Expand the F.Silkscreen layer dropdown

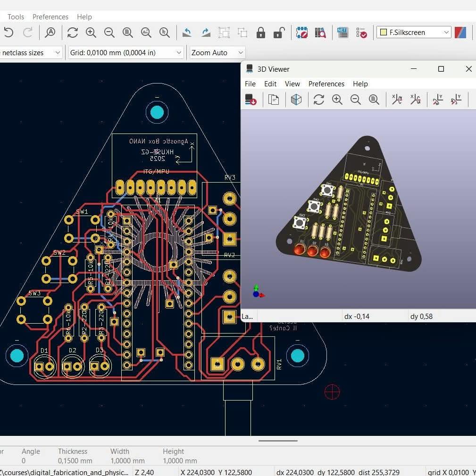(446, 33)
